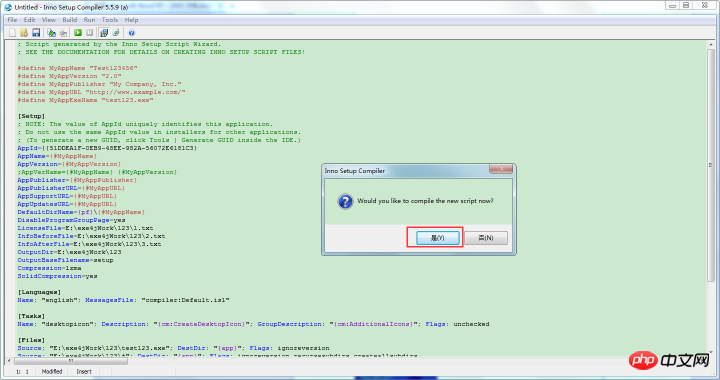Click the horizontal scrollbar left arrow
720x380 pixels.
coord(9,361)
